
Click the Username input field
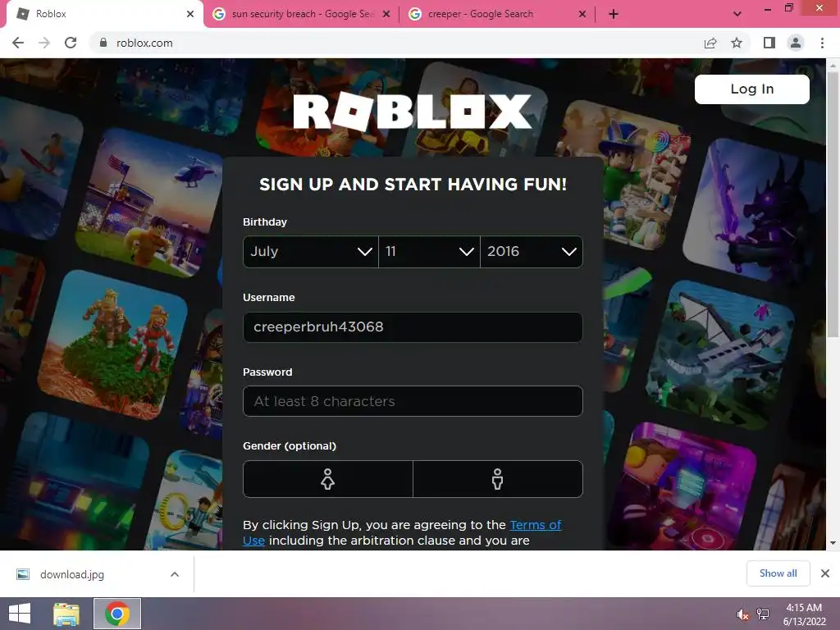coord(413,326)
